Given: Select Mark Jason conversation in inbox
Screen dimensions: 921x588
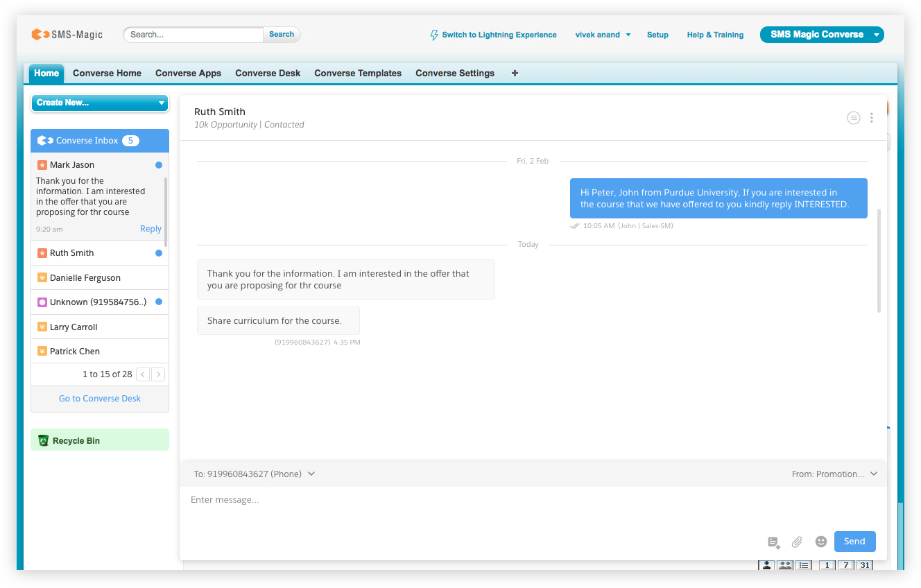Looking at the screenshot, I should point(100,197).
